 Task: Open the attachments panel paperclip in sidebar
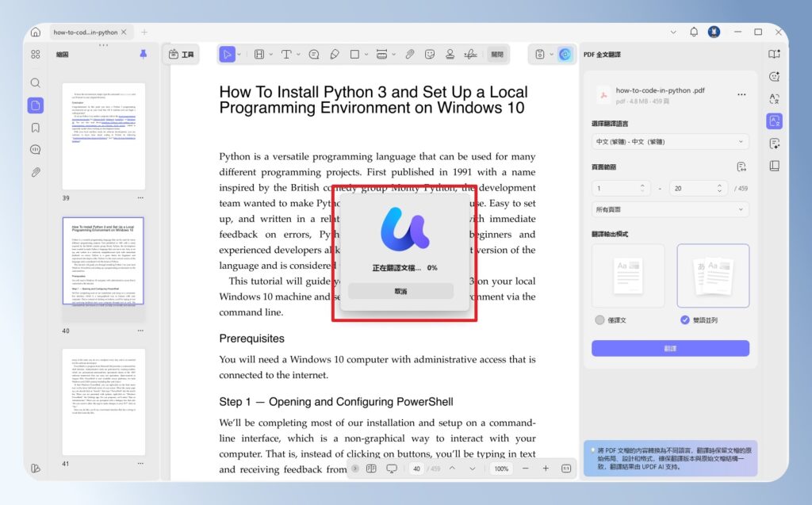click(35, 173)
